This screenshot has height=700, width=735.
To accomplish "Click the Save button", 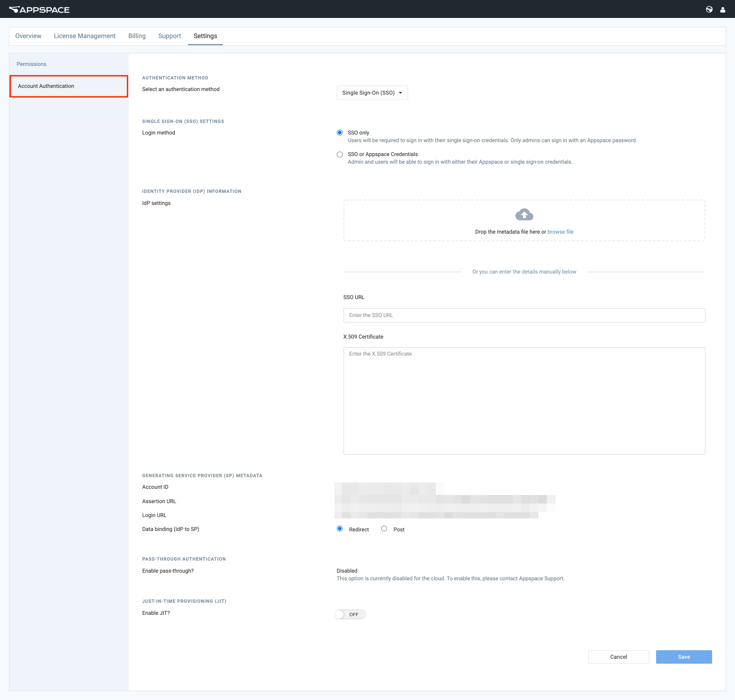I will point(684,657).
